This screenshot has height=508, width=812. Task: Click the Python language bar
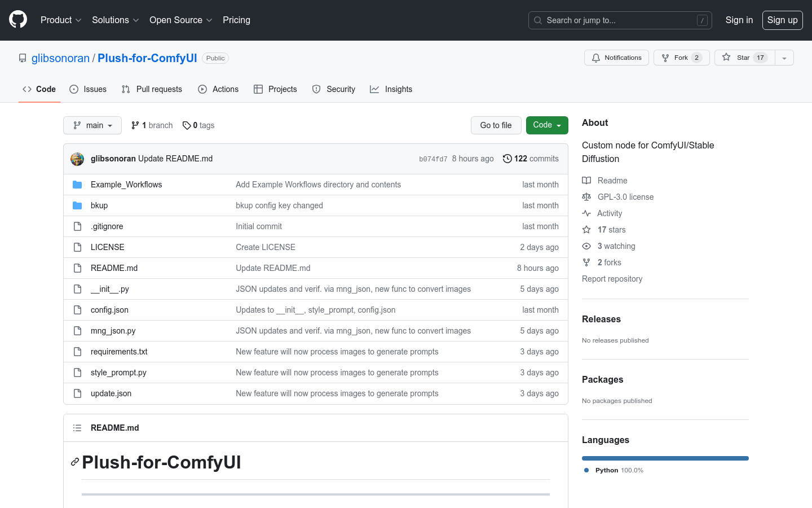click(x=665, y=458)
